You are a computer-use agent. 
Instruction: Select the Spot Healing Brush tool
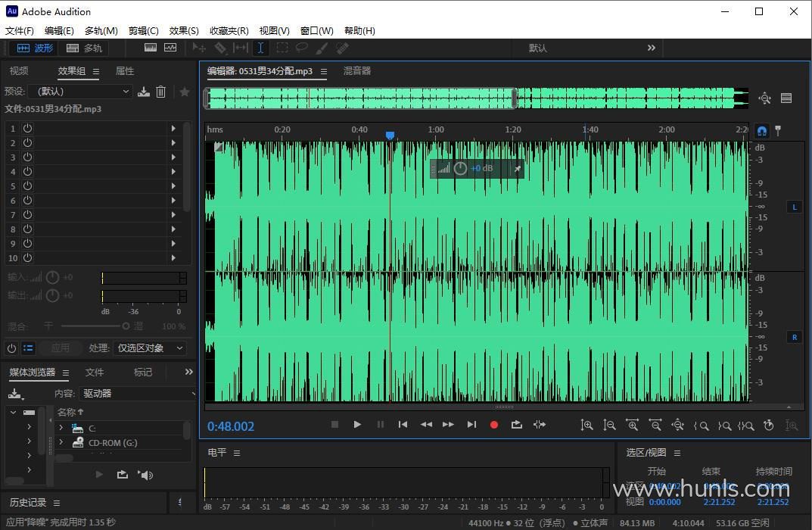[342, 48]
